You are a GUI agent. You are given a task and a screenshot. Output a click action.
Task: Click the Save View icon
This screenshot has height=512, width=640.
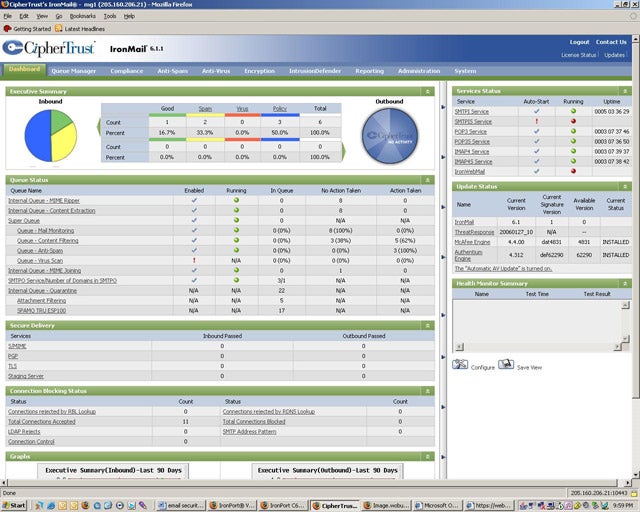click(506, 364)
